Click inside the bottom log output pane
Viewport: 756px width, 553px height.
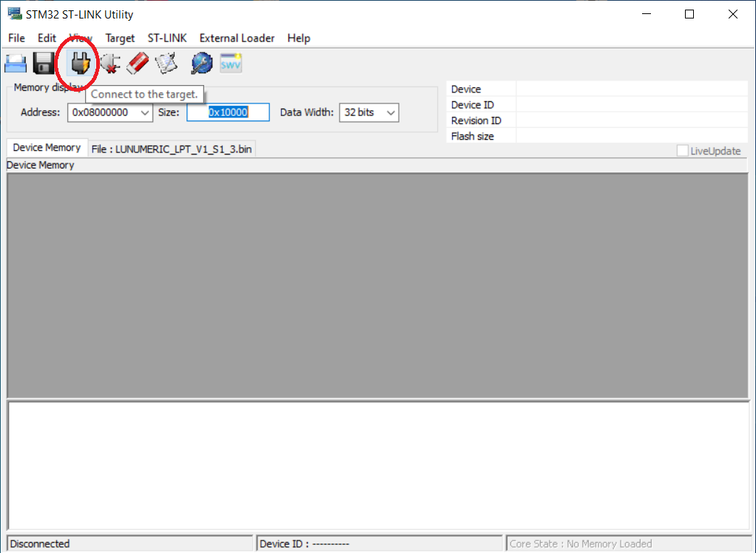[377, 466]
